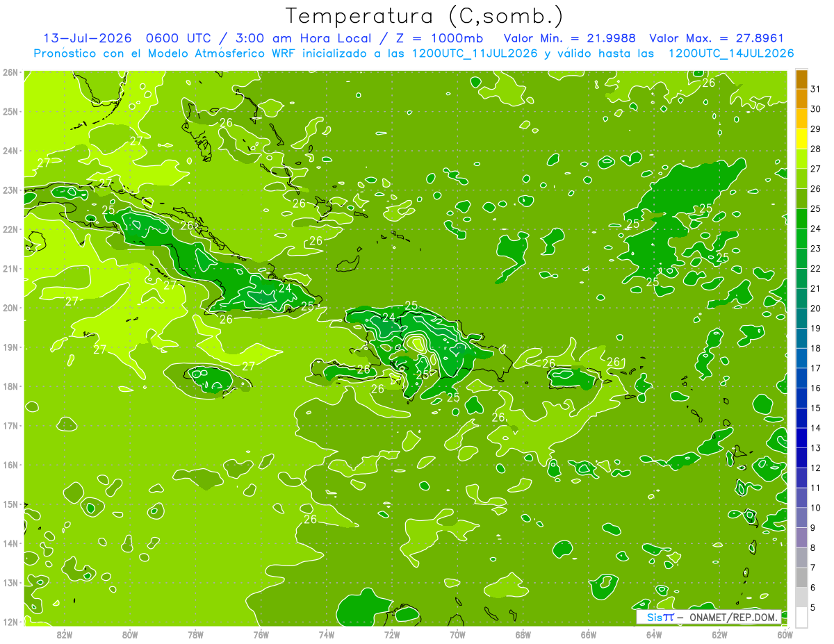
Task: Click the "20N" latitude axis label
Action: pos(10,308)
